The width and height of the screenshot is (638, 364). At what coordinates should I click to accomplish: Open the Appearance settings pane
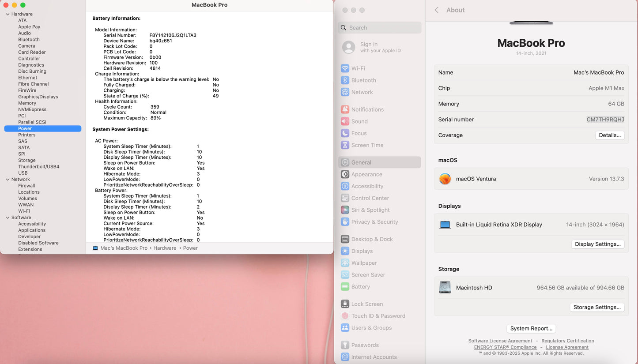[366, 174]
